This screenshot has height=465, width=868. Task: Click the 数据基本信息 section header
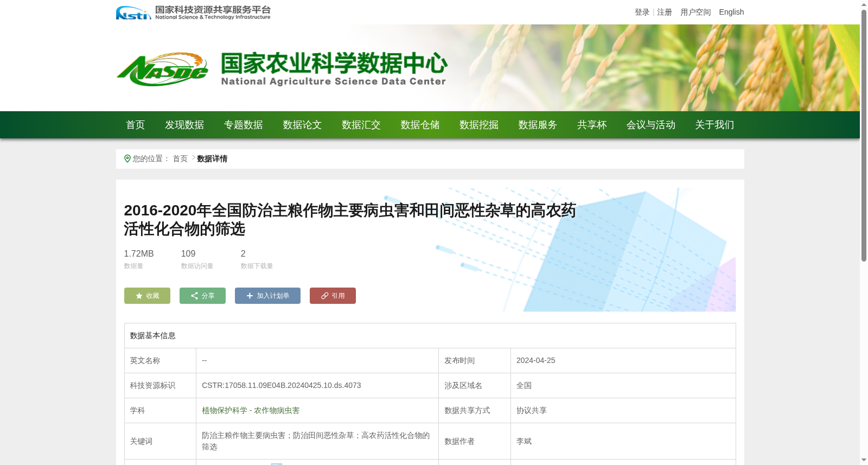coord(153,335)
